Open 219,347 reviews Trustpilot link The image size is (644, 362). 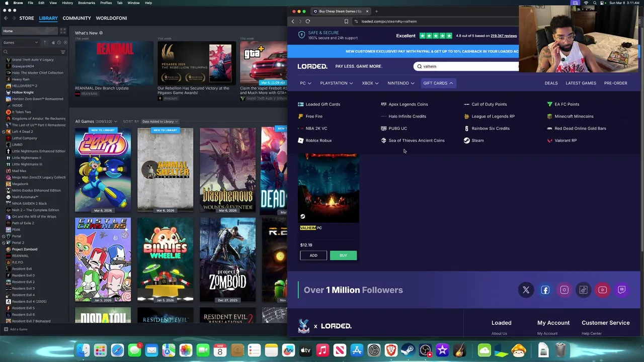click(504, 36)
